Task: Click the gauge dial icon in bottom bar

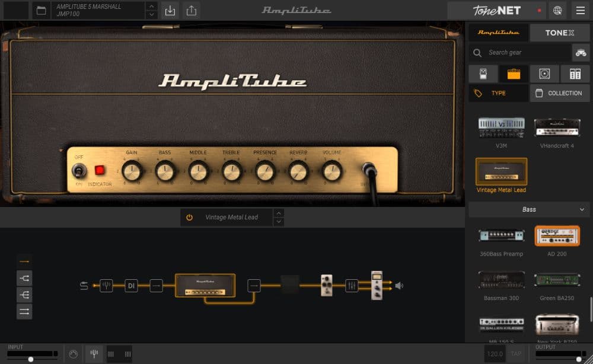Action: (74, 354)
